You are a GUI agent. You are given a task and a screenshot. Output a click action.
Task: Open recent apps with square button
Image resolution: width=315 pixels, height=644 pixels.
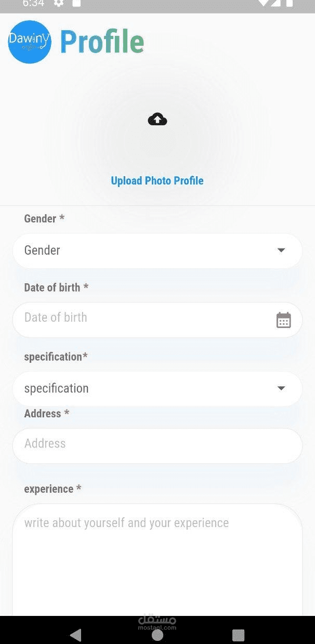click(x=238, y=635)
